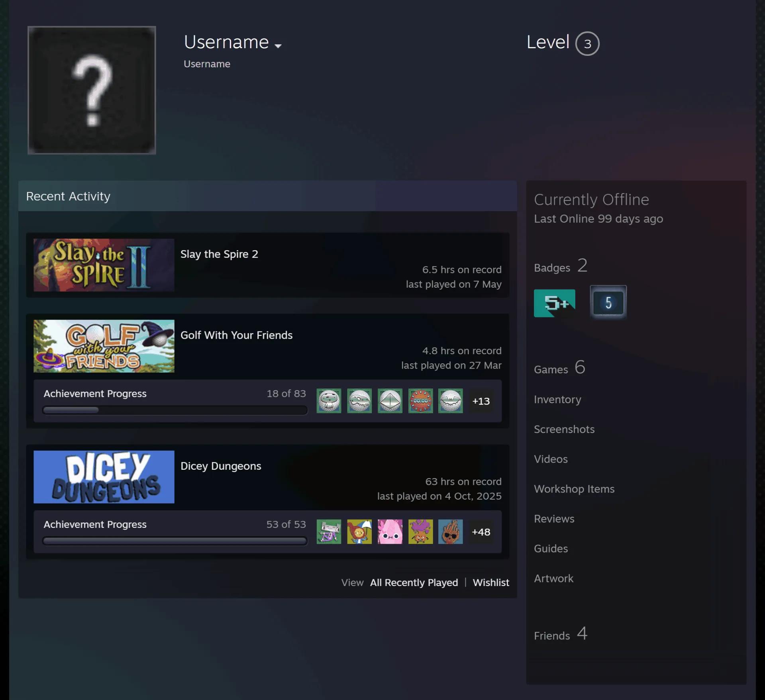The height and width of the screenshot is (700, 765).
Task: Open the Friends 4 list
Action: 561,634
